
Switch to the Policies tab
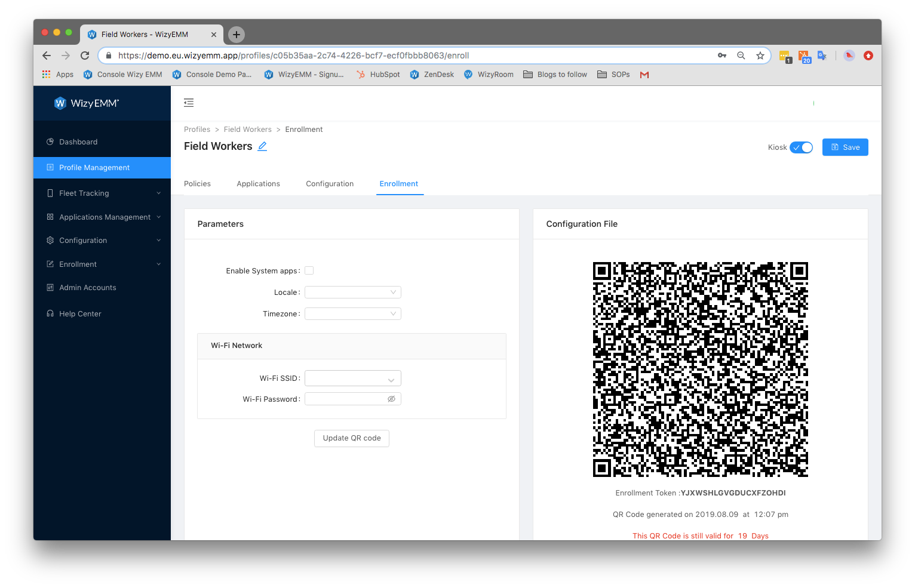click(197, 184)
